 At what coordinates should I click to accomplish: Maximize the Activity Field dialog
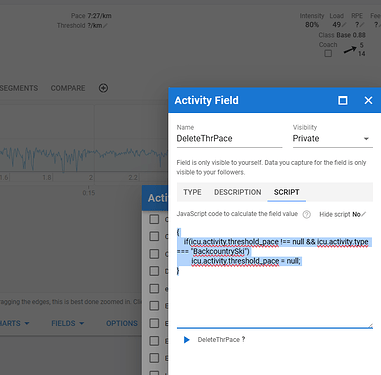click(x=343, y=100)
